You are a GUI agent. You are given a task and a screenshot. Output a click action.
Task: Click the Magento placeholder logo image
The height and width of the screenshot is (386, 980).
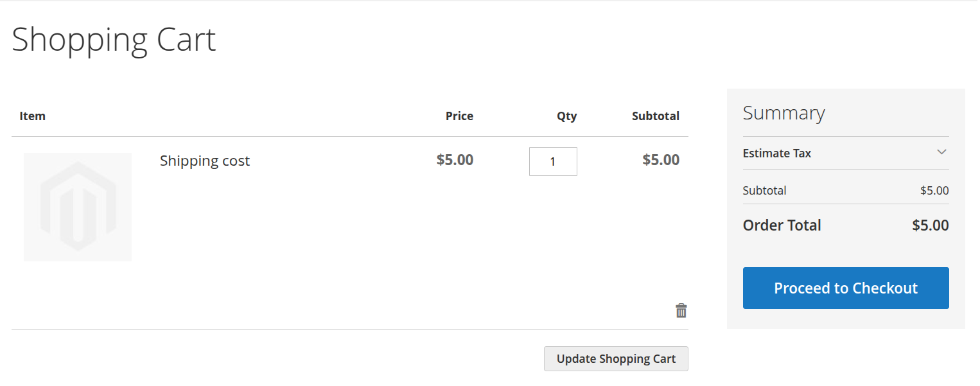pyautogui.click(x=77, y=206)
